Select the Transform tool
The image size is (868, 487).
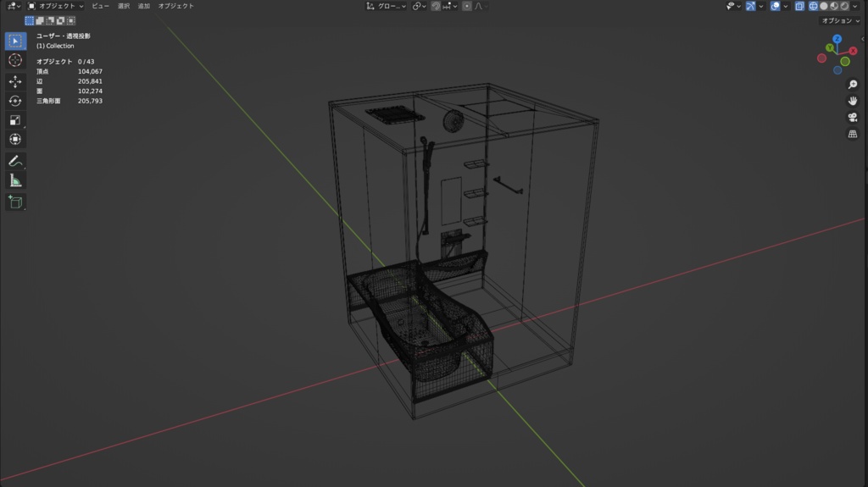15,140
